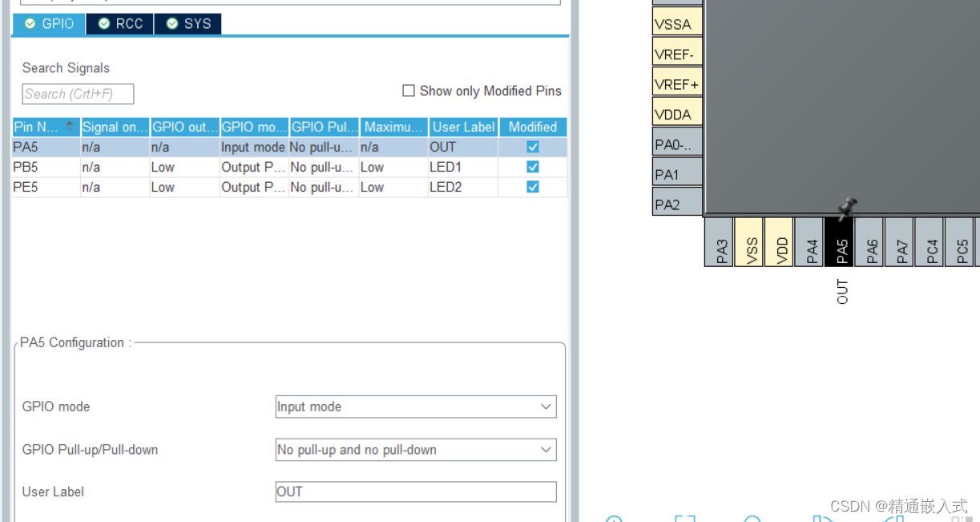Screen dimensions: 980x522
Task: Select the VSS pin on chip bottom
Action: [750, 242]
